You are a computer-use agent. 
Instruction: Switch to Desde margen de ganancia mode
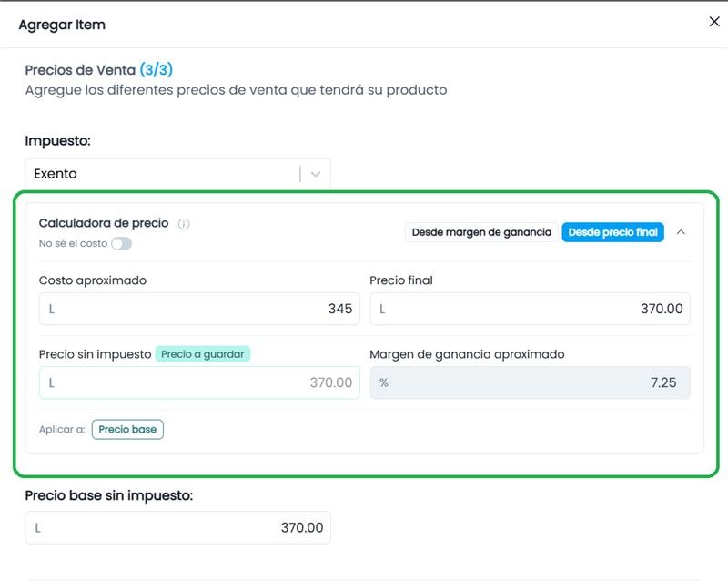pos(481,232)
